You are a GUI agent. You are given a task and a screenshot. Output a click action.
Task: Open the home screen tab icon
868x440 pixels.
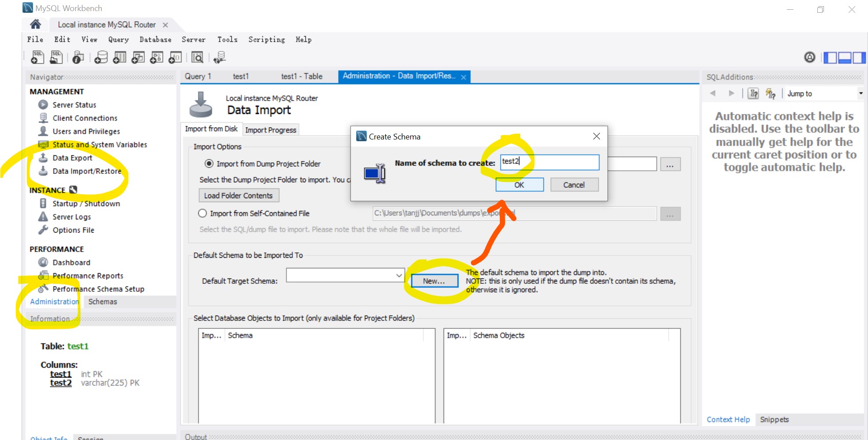click(36, 24)
